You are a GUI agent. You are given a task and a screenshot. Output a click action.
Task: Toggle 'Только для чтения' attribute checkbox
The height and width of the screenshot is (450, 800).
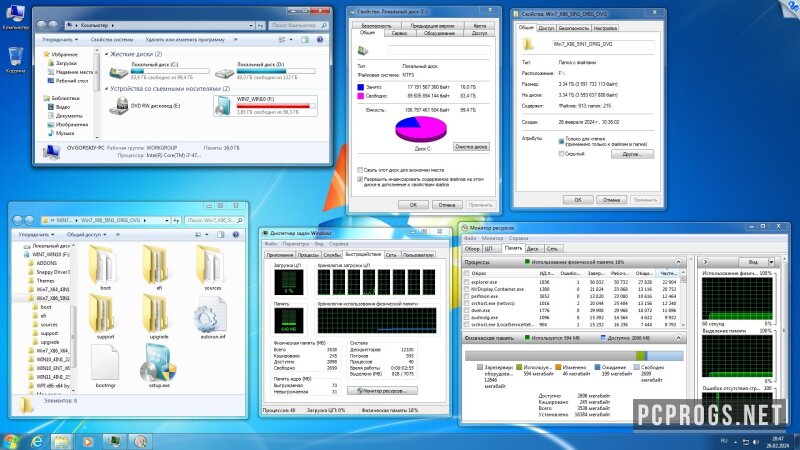561,141
